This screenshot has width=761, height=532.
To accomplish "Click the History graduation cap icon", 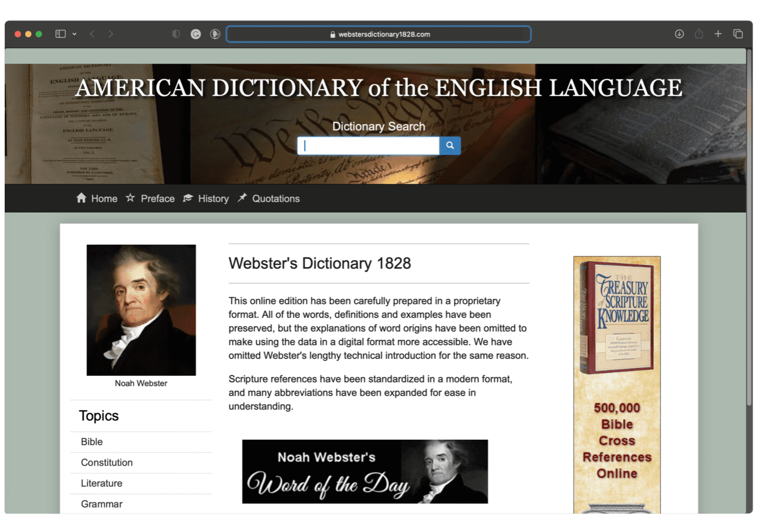I will coord(188,198).
